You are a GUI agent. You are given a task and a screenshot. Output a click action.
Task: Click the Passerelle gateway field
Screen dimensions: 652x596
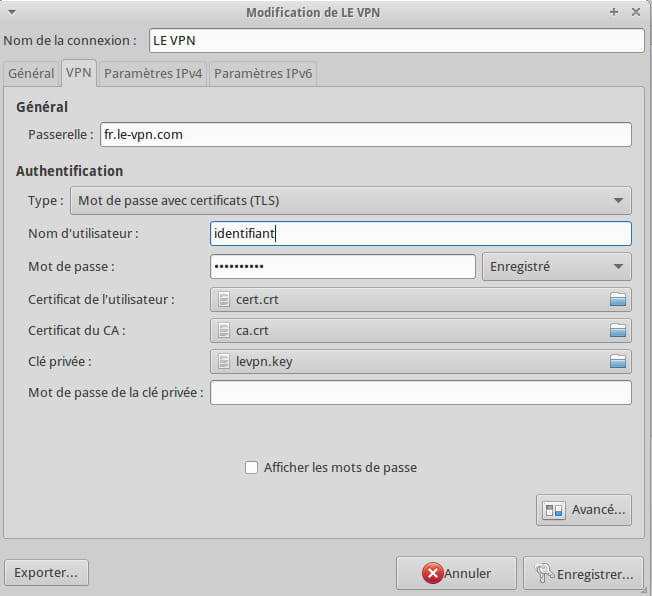coord(366,134)
